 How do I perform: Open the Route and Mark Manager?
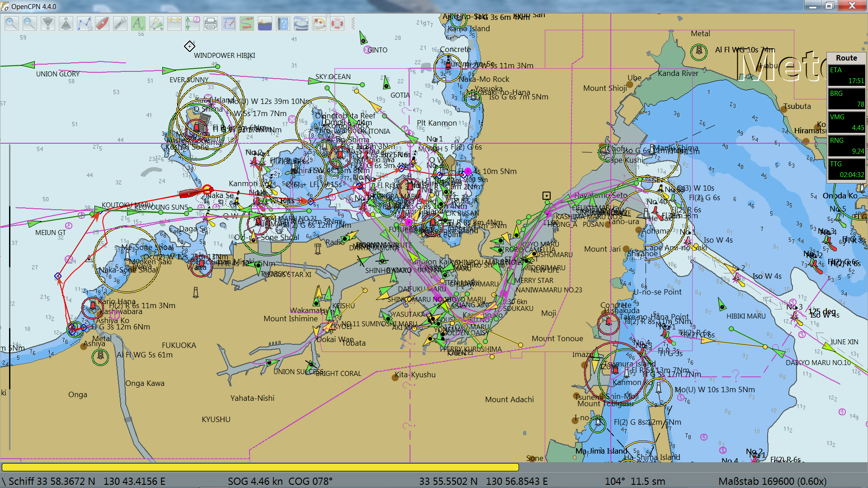click(x=229, y=23)
